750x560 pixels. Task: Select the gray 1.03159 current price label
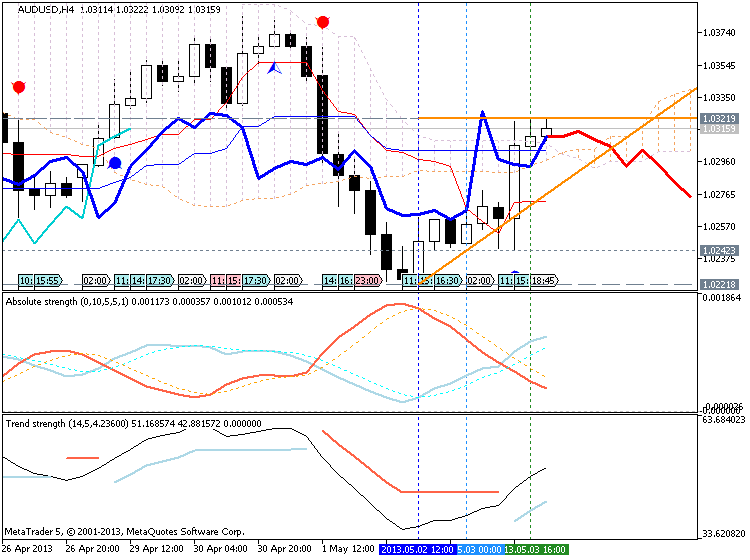click(x=715, y=128)
